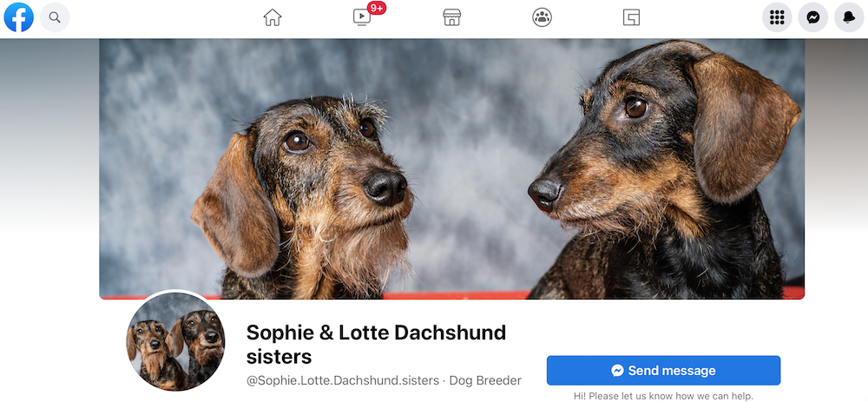Click the Sophie & Lotte Dachshund sisters title

377,345
